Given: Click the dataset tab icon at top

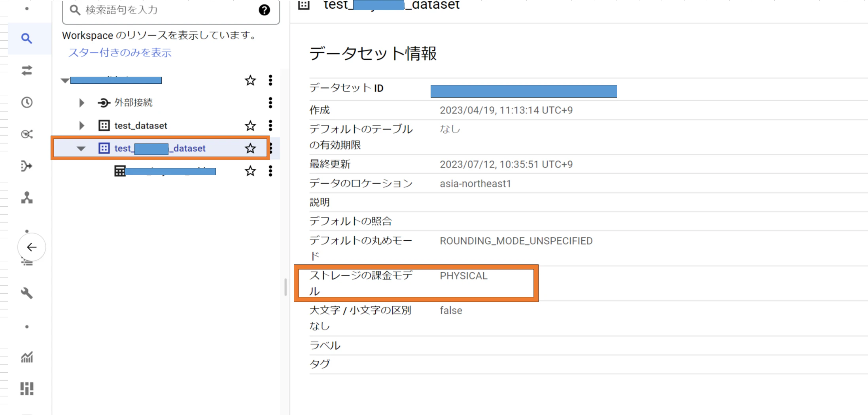Looking at the screenshot, I should coord(304,5).
